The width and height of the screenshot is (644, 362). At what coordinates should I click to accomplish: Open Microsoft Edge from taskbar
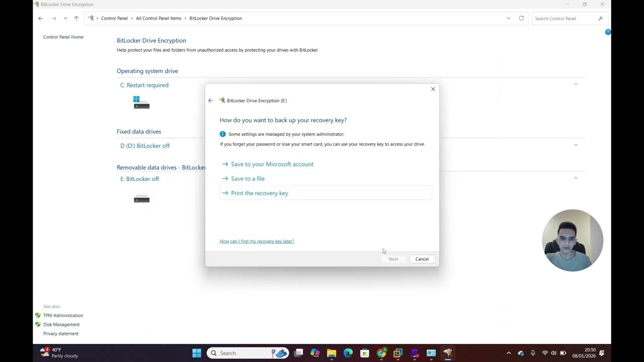(x=348, y=353)
